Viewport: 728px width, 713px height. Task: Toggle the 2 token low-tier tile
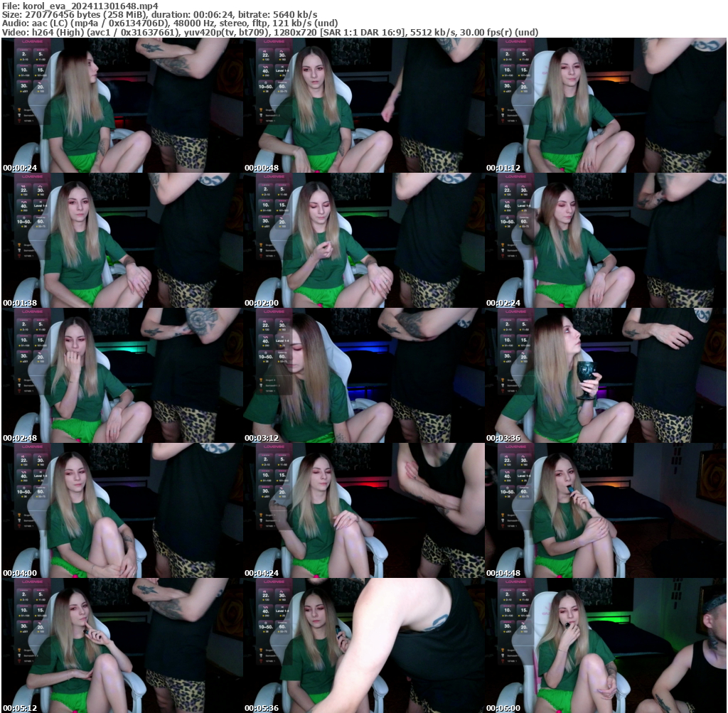[x=23, y=54]
